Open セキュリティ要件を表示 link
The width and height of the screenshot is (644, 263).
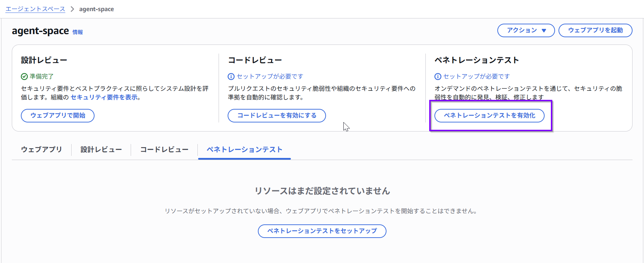(x=104, y=97)
